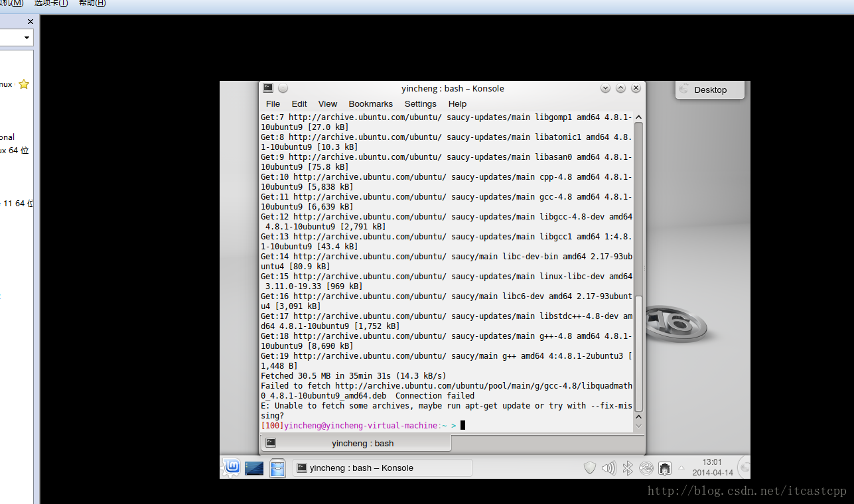Screen dimensions: 854x504
Task: Click the terminal scrollbar up arrow
Action: tap(639, 117)
